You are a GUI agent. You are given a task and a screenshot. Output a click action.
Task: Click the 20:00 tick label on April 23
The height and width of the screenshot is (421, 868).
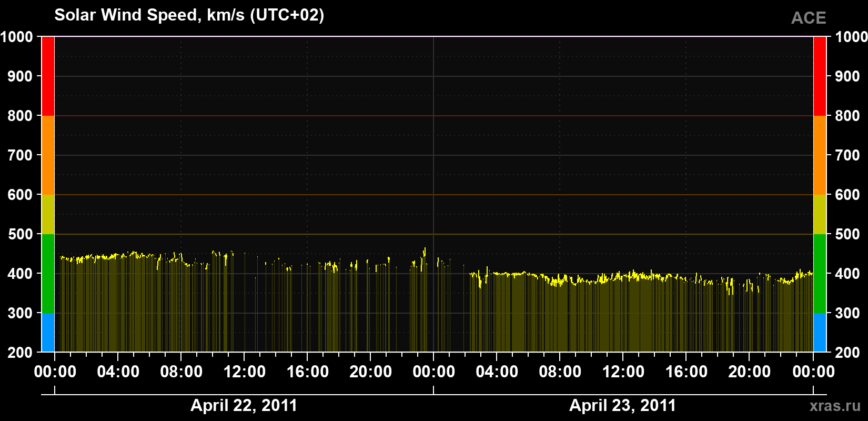point(750,372)
